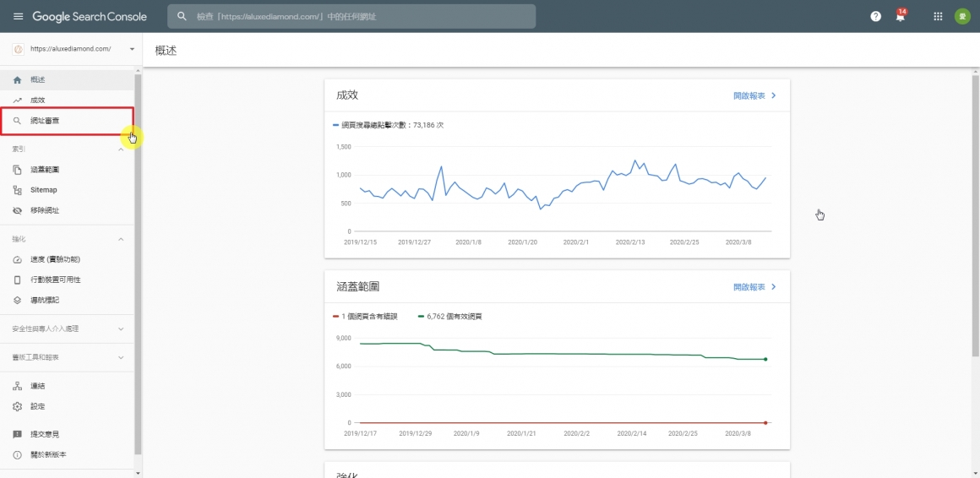Collapse the 索引 section
Viewport: 980px width, 478px height.
click(x=122, y=149)
